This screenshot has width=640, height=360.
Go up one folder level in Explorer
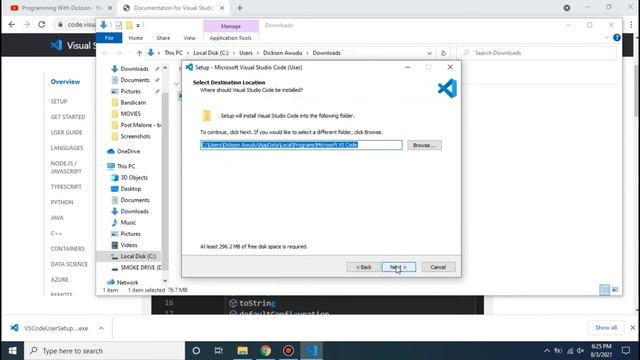(x=139, y=53)
